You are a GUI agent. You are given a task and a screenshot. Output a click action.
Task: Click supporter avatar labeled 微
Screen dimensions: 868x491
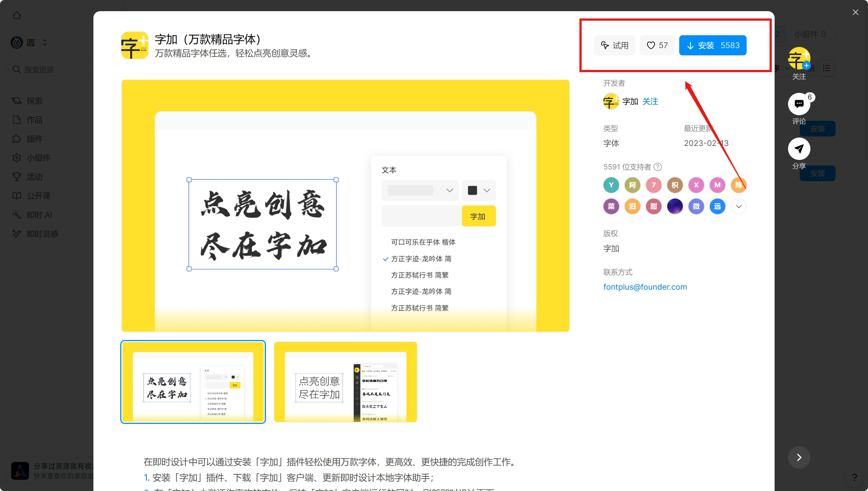coord(696,206)
